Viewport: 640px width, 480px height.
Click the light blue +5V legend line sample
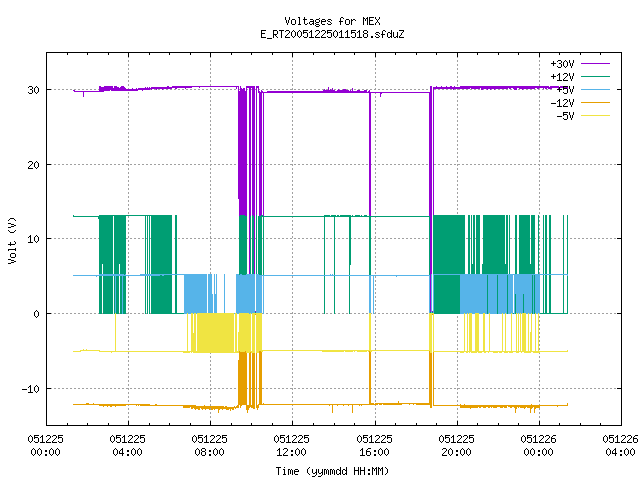(595, 89)
